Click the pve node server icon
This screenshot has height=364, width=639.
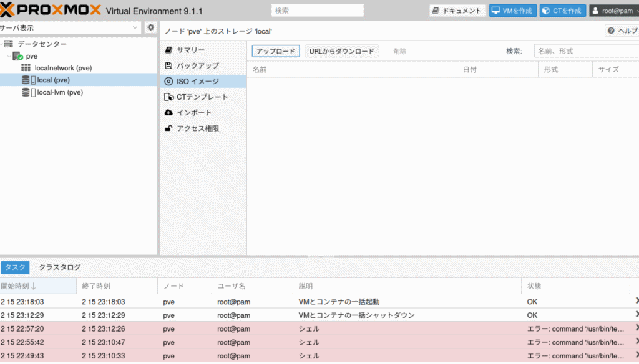click(17, 56)
